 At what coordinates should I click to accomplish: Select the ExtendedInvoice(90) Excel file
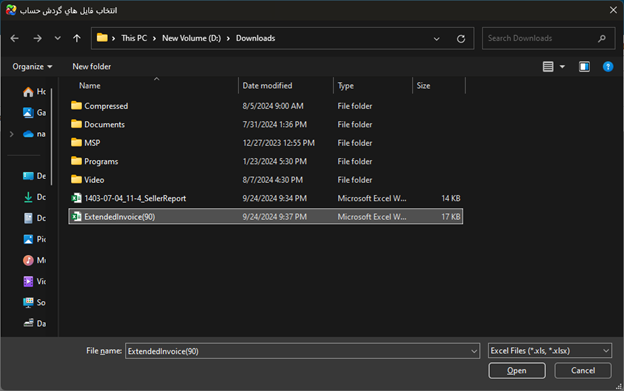pyautogui.click(x=265, y=216)
